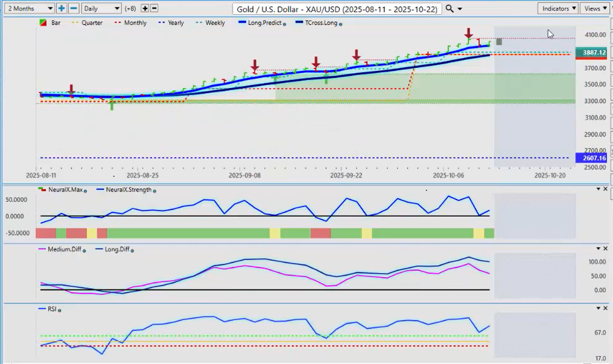Click the black plus bar-spacing button
Screen dimensions: 613x364
[x=144, y=9]
